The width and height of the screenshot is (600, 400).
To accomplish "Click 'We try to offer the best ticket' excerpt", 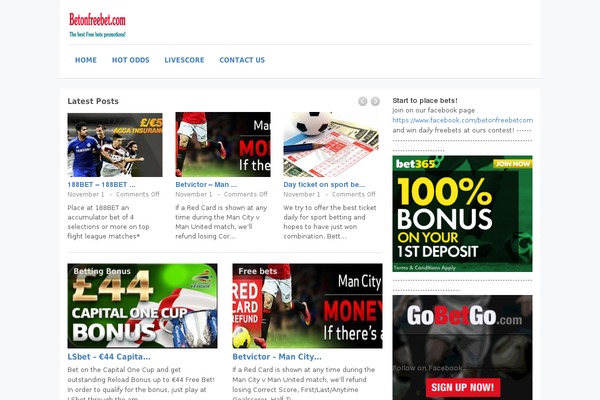I will tap(330, 222).
